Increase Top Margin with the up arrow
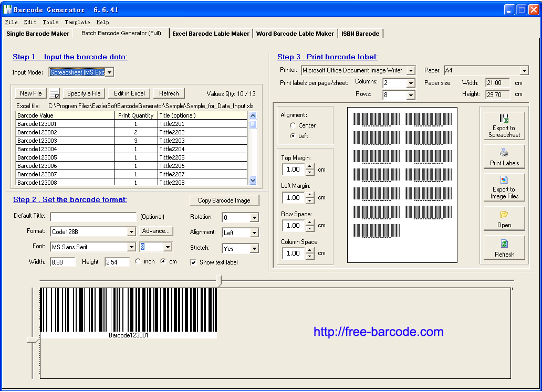542x392 pixels. click(310, 167)
